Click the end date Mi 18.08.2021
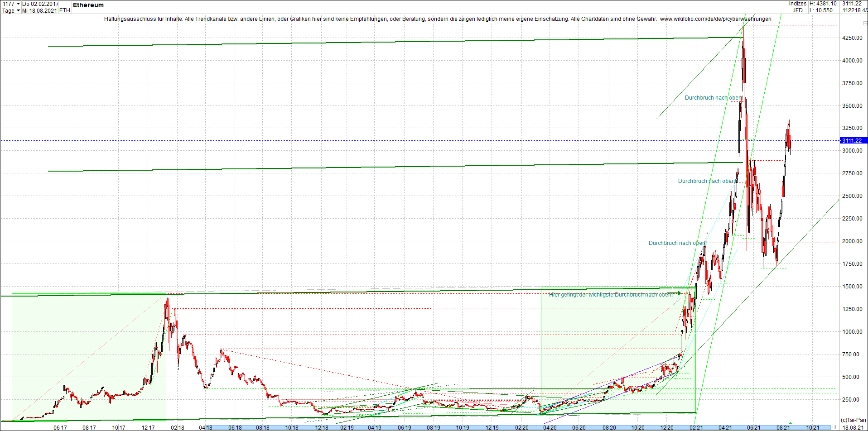Viewport: 868px width, 431px height. (39, 10)
